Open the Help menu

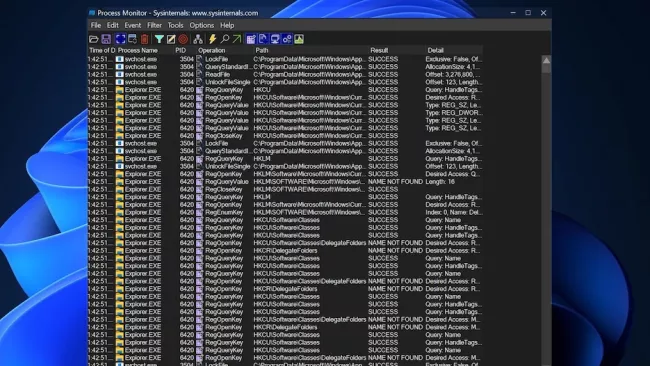pos(227,25)
